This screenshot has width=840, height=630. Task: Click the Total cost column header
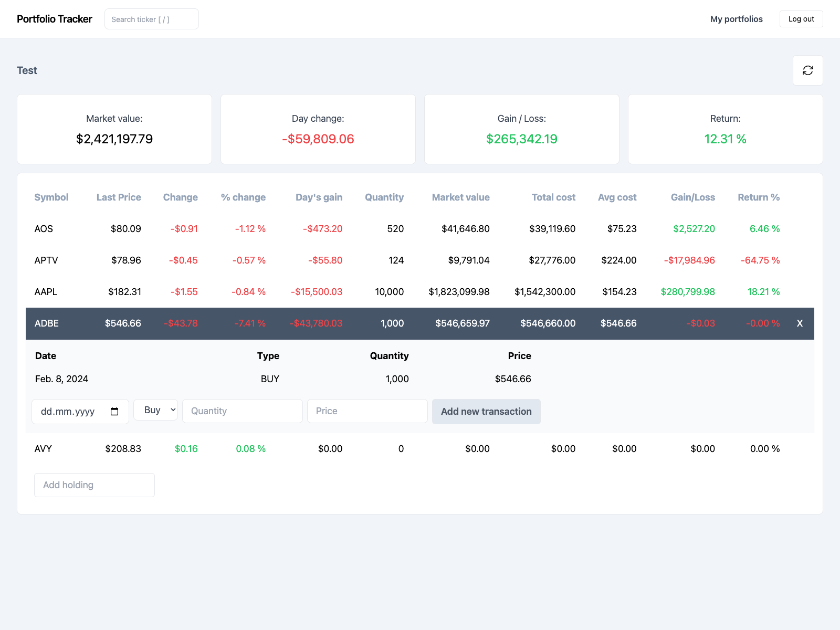553,197
